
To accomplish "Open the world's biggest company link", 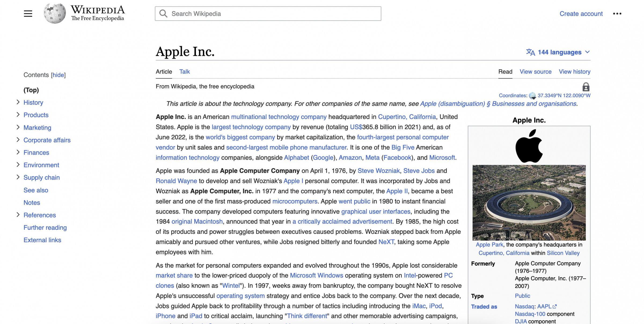I will pyautogui.click(x=240, y=137).
